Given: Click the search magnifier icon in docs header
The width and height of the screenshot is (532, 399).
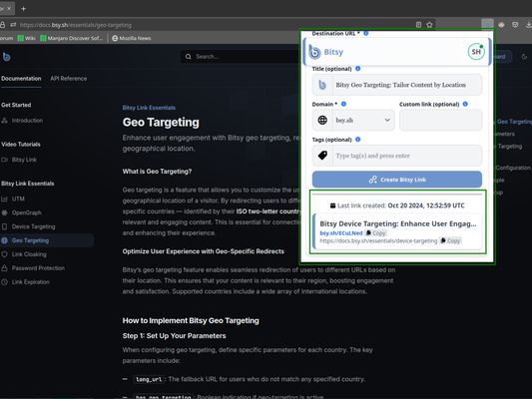Looking at the screenshot, I should point(189,57).
